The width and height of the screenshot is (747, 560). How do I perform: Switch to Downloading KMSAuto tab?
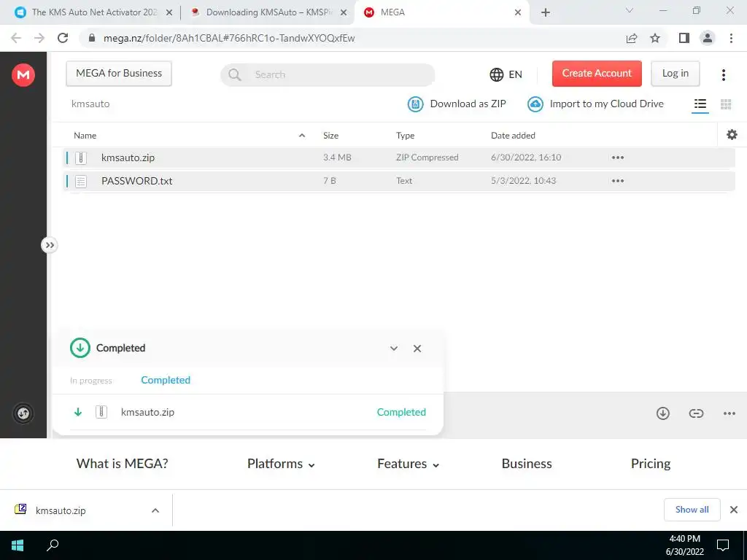click(268, 12)
